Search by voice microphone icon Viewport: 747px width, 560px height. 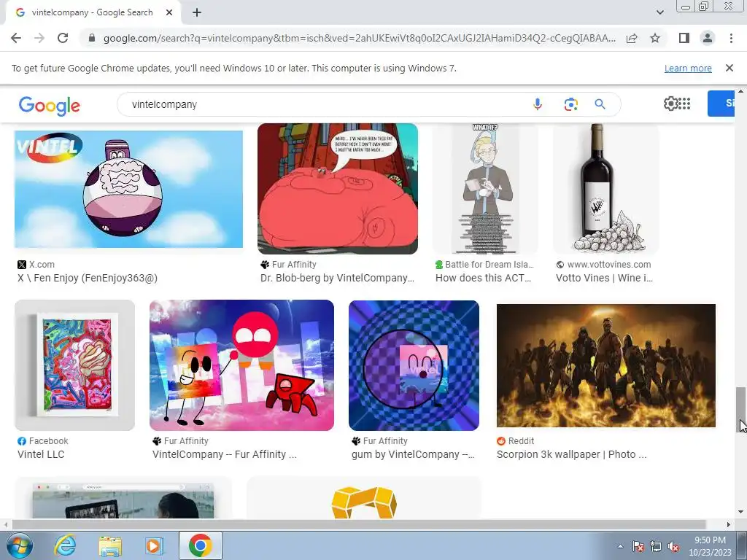538,104
